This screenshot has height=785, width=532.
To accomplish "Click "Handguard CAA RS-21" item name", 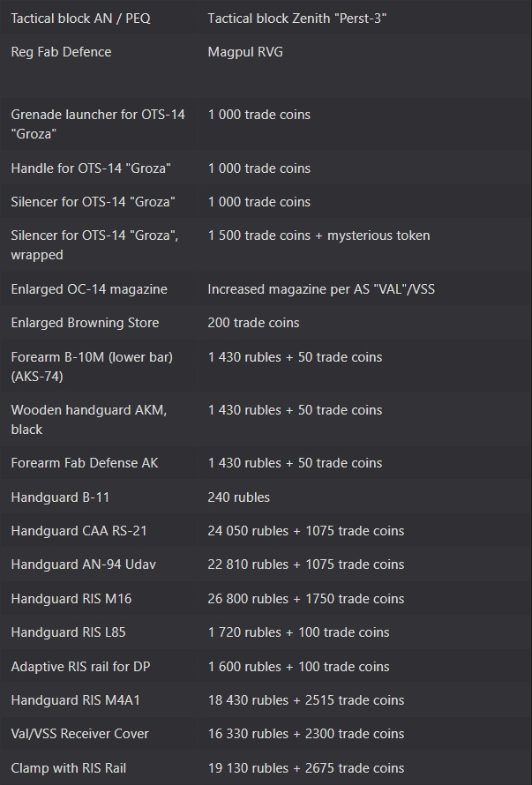I will [x=79, y=531].
